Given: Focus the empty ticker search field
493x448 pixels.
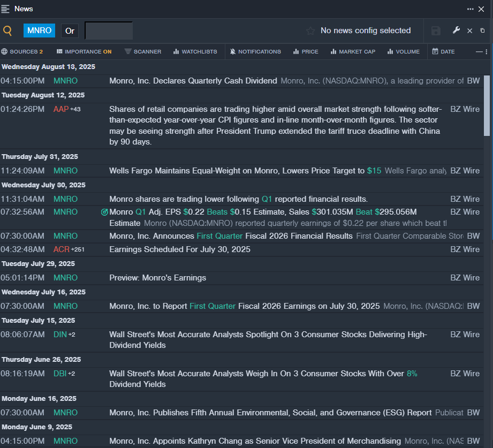Looking at the screenshot, I should pyautogui.click(x=109, y=31).
